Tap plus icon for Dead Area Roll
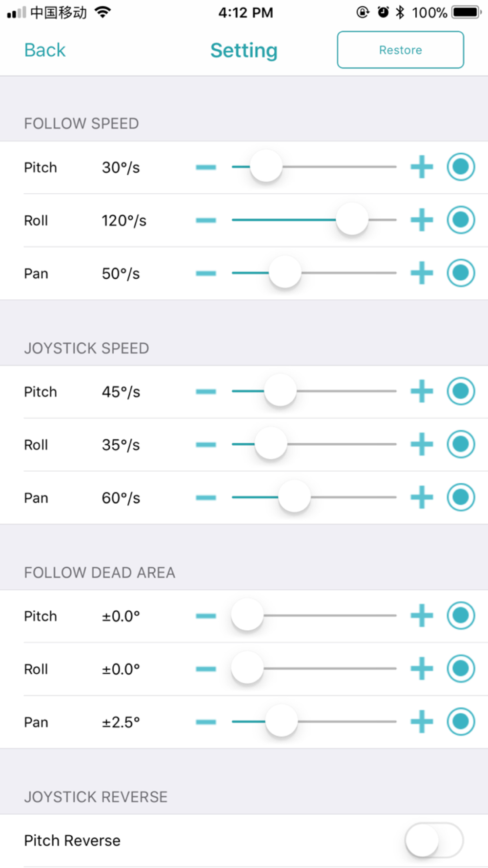 tap(422, 668)
